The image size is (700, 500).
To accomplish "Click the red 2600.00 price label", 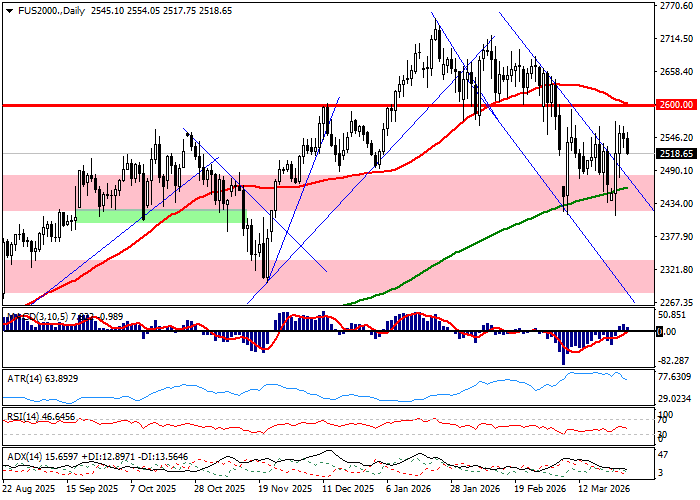I will pyautogui.click(x=676, y=105).
